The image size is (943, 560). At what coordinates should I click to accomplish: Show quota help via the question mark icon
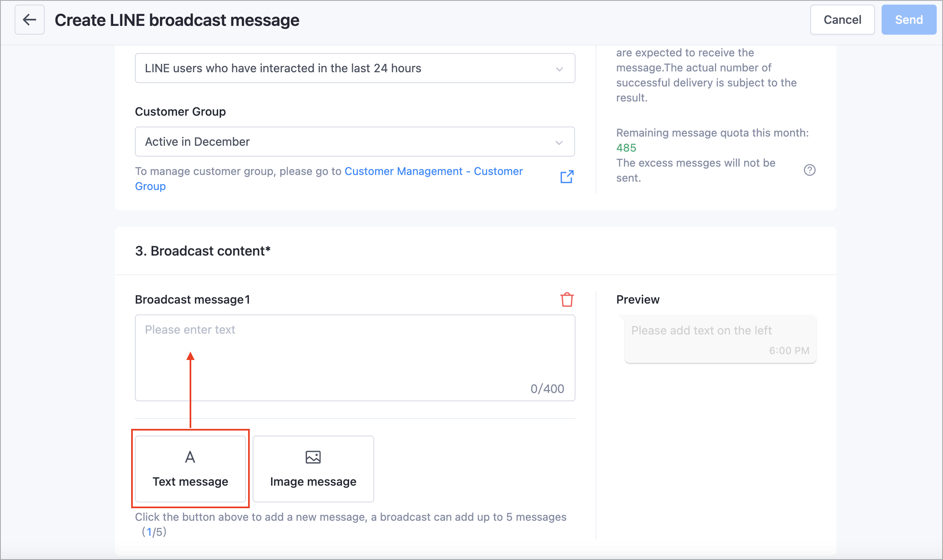(x=809, y=170)
